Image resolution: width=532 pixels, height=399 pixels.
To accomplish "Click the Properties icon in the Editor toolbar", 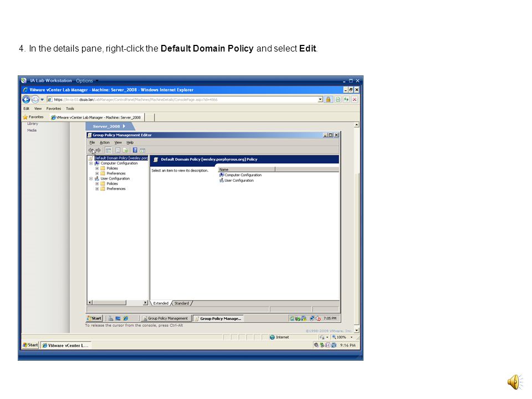I will pyautogui.click(x=117, y=150).
